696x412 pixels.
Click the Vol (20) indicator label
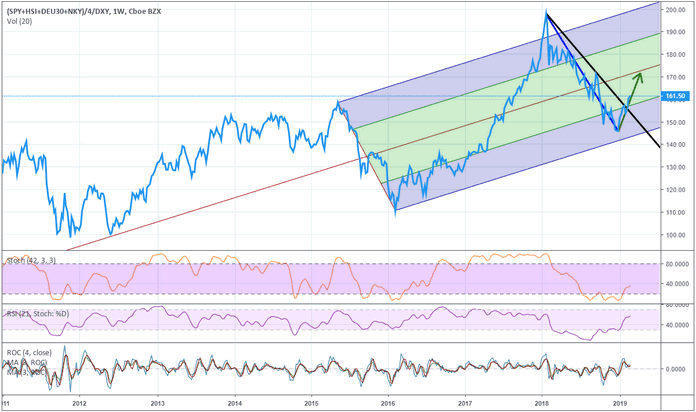pyautogui.click(x=17, y=20)
